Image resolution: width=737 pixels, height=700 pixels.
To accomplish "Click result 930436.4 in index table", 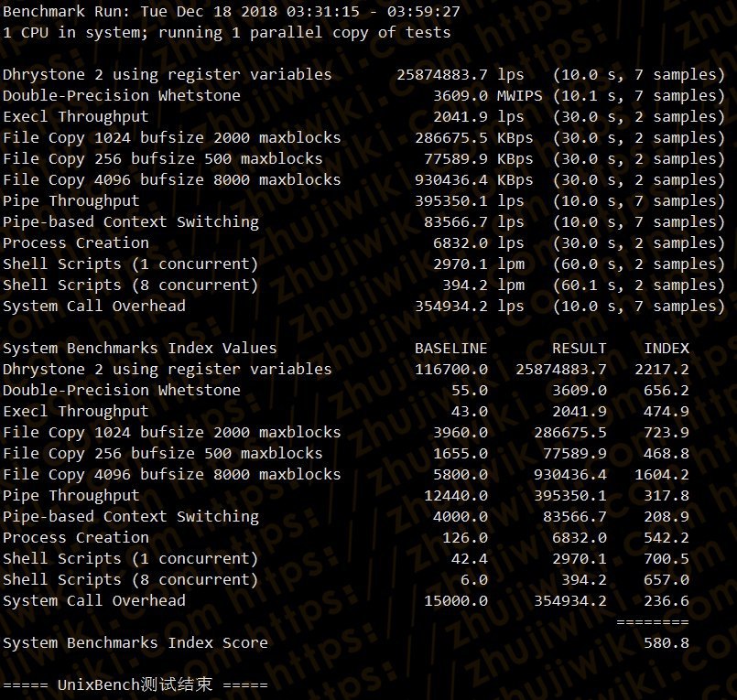I will [x=570, y=475].
